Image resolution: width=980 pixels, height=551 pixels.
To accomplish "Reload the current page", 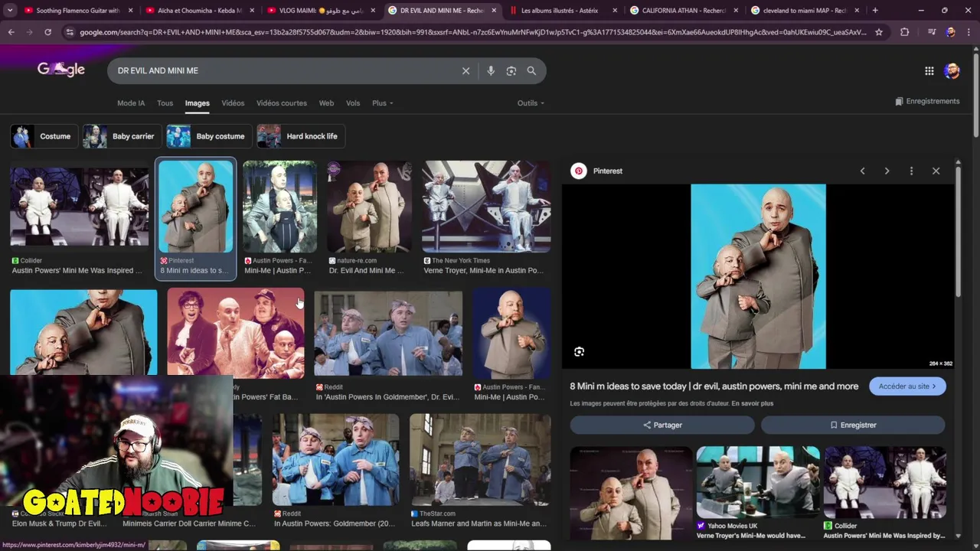I will 47,32.
